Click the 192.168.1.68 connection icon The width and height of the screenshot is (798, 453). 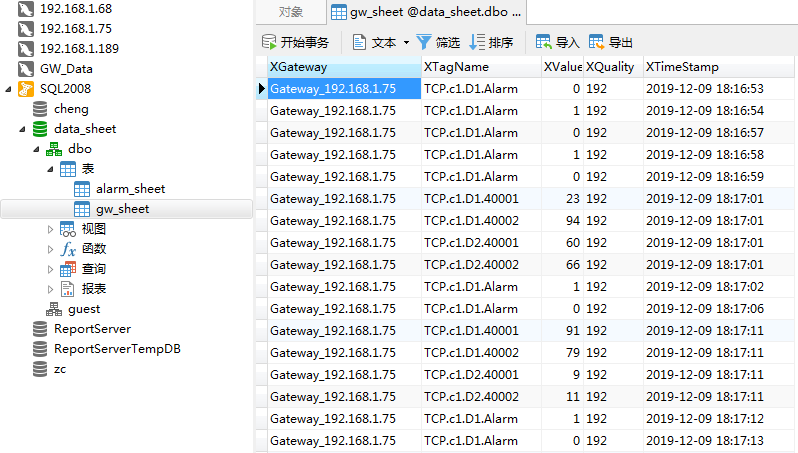(25, 9)
